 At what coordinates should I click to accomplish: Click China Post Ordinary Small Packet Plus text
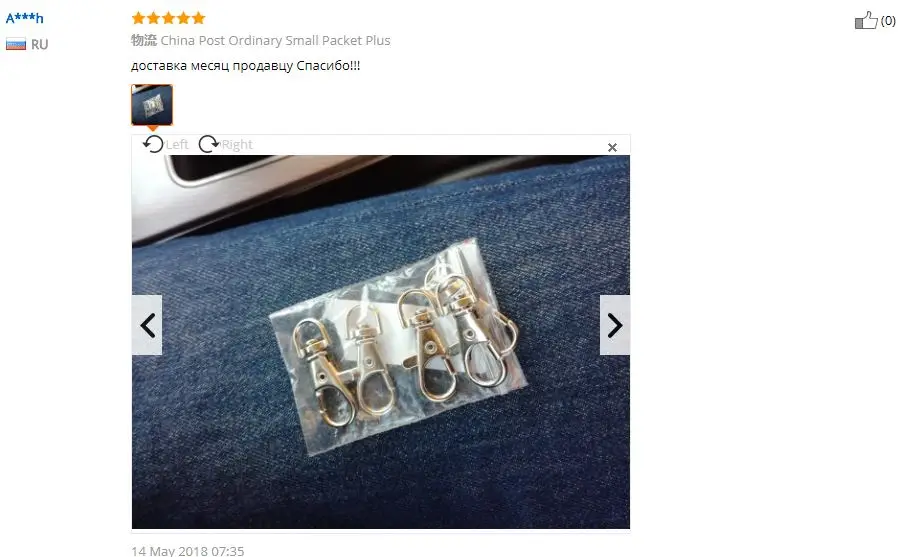275,40
